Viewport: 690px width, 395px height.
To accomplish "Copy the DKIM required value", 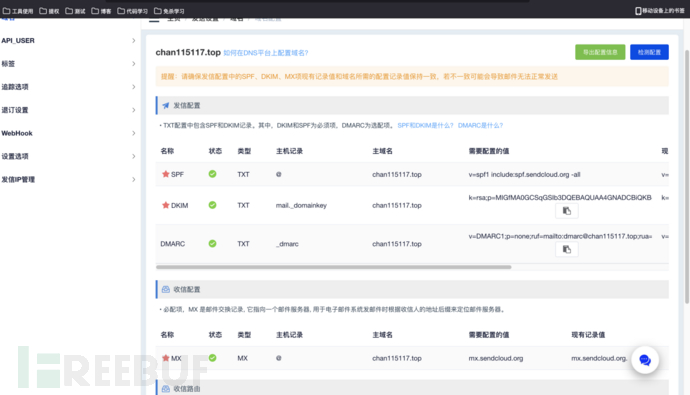I will click(566, 211).
